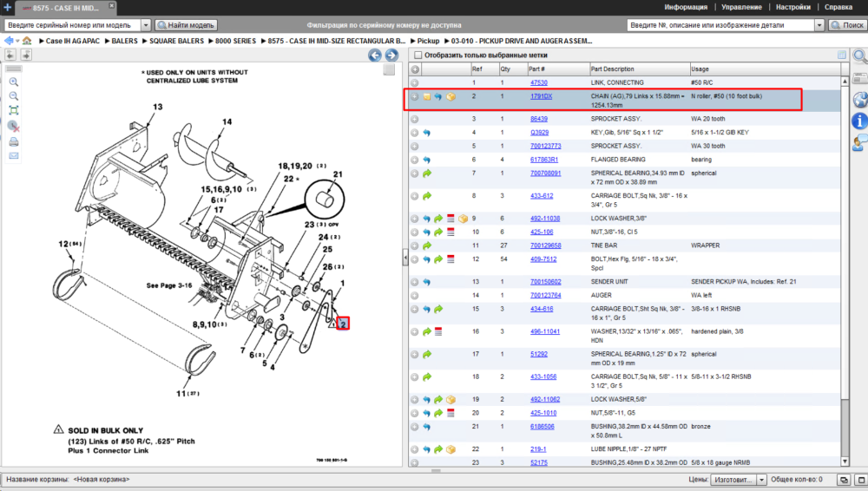868x491 pixels.
Task: Select the 8575 - CASE IH MID tab
Action: point(65,8)
